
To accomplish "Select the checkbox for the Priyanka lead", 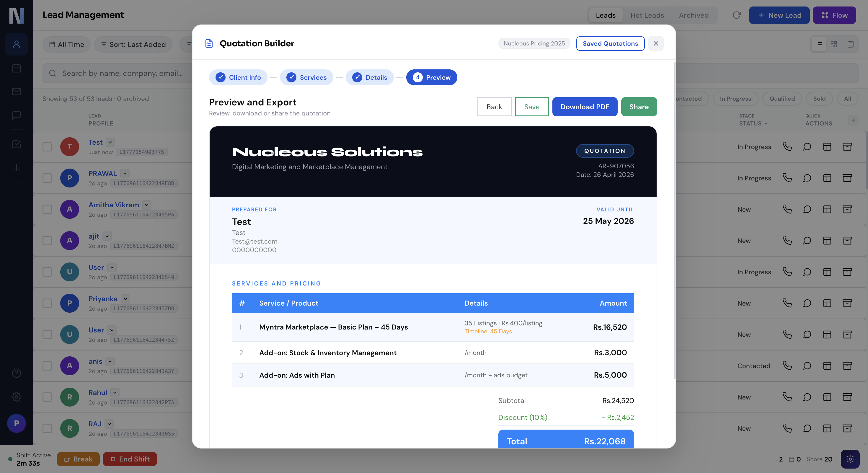I will coord(47,303).
